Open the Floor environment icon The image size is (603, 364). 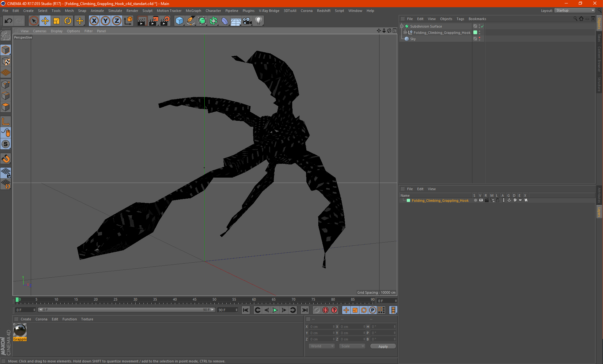pos(236,21)
